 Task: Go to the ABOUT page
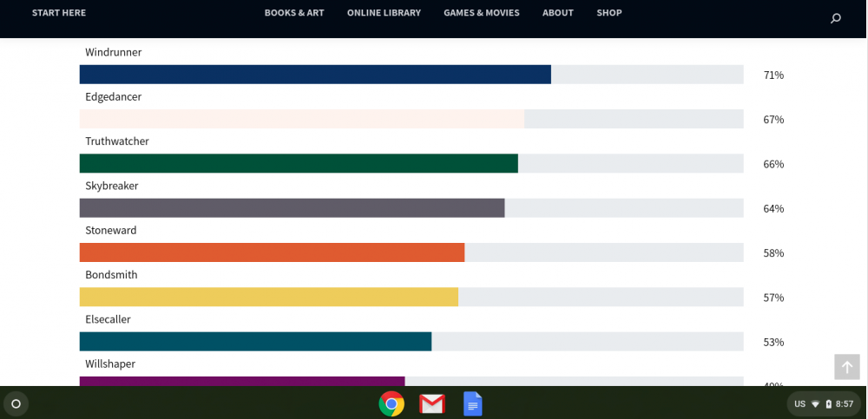[x=558, y=13]
